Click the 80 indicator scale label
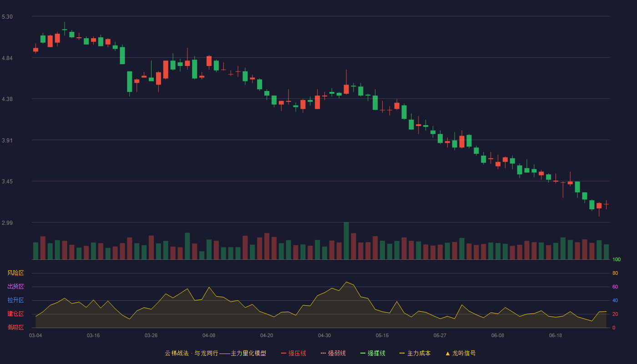This screenshot has height=364, width=637. pos(615,273)
